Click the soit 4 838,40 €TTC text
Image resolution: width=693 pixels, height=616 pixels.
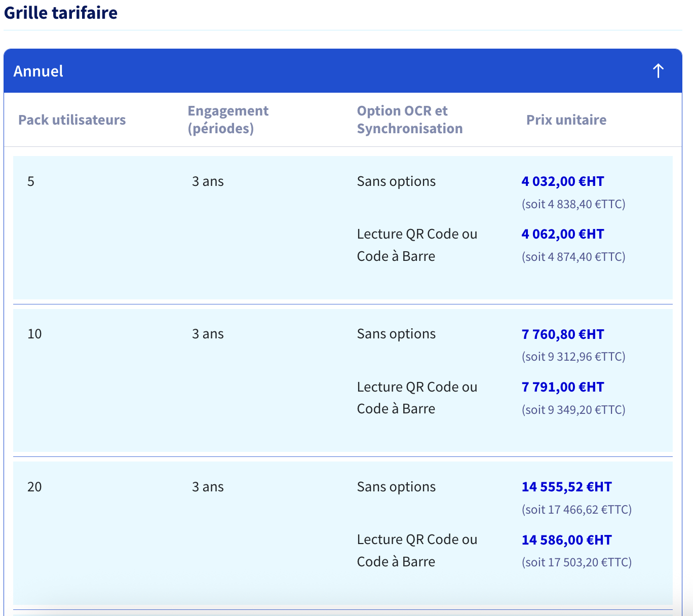(x=573, y=204)
